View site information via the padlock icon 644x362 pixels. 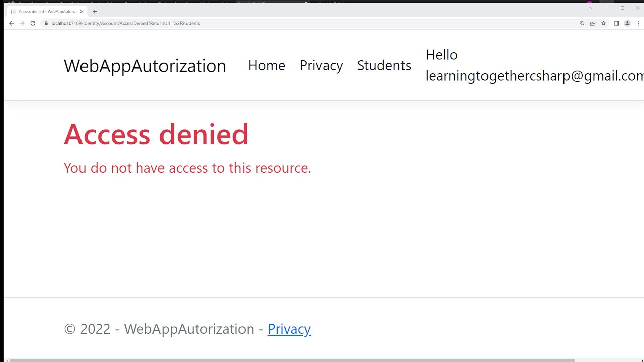coord(46,23)
